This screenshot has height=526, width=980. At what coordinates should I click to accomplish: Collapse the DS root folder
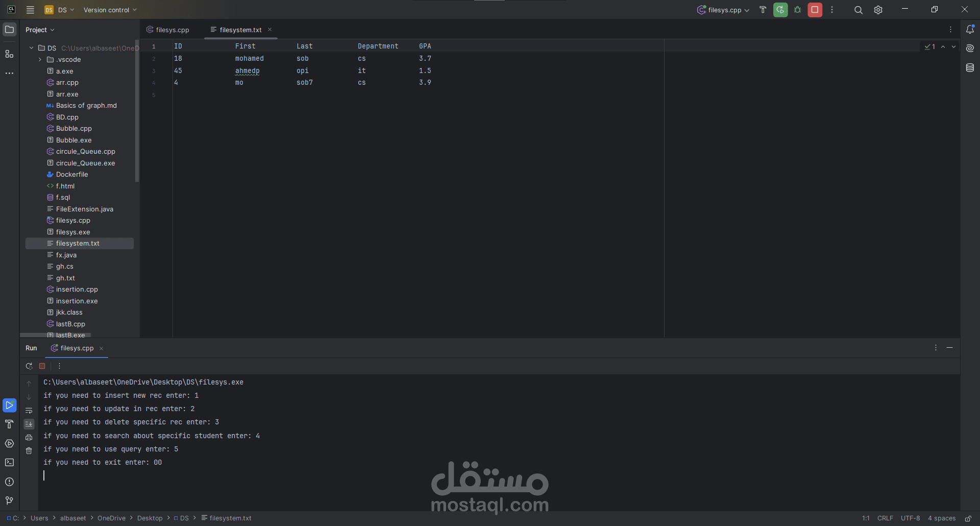pos(32,48)
